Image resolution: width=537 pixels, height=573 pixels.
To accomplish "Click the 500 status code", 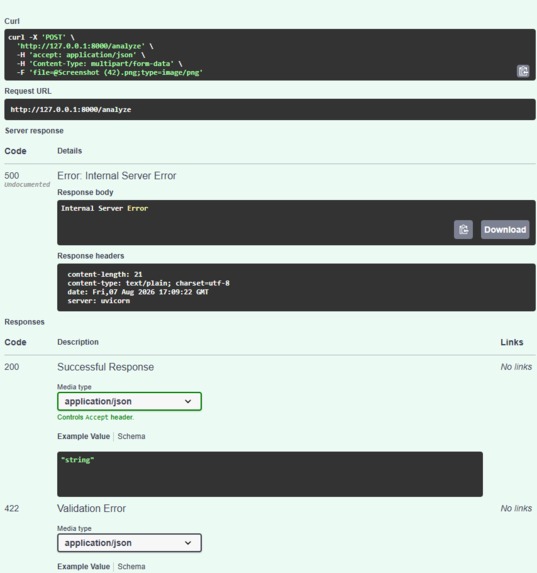I will 12,176.
